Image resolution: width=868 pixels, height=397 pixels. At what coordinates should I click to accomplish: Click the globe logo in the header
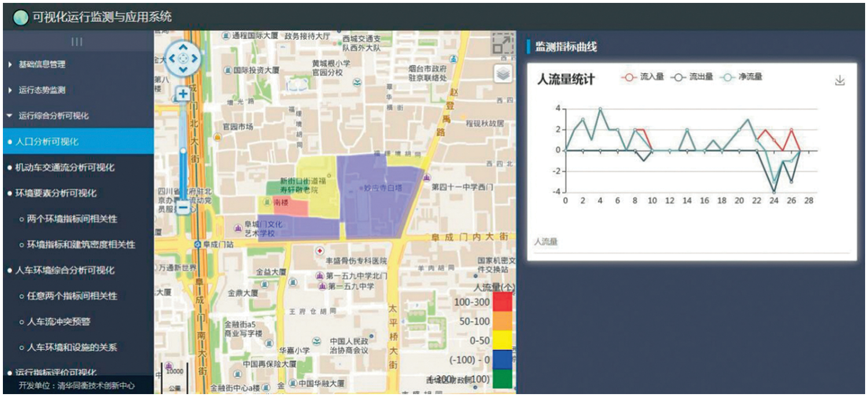(21, 17)
